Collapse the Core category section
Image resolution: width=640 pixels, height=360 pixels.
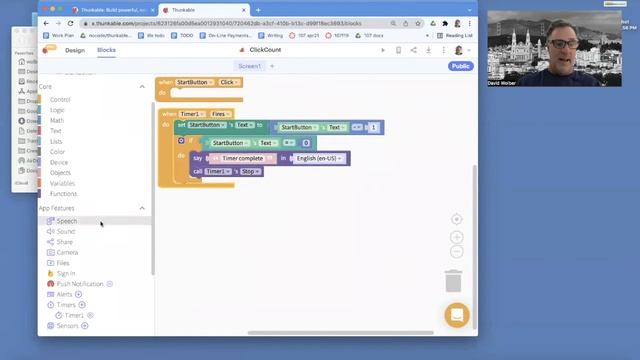pyautogui.click(x=142, y=87)
